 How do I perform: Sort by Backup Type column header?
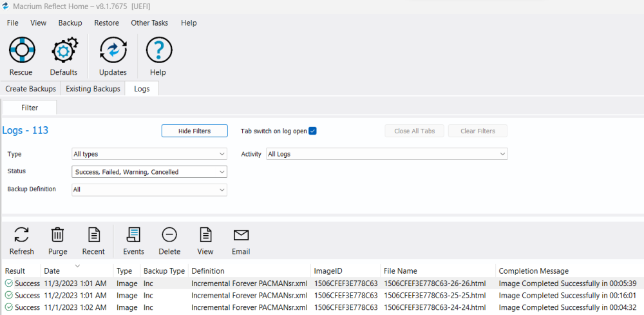click(164, 271)
